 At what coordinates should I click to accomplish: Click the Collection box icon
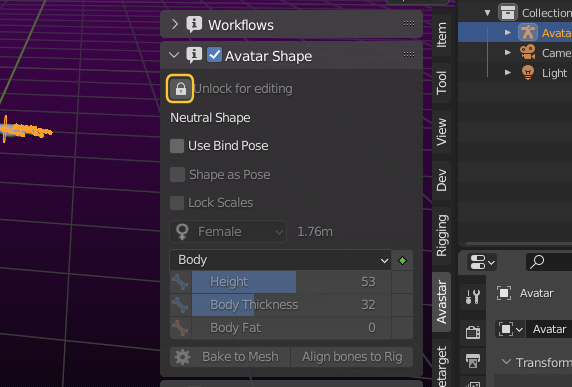[x=507, y=12]
